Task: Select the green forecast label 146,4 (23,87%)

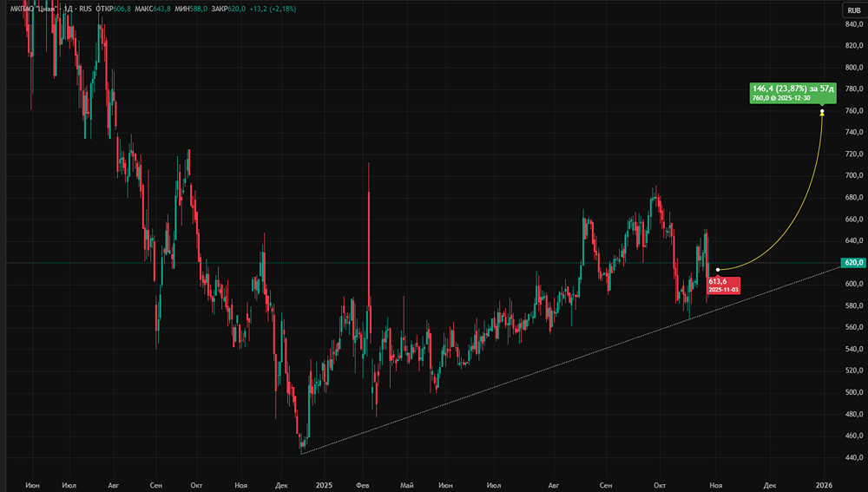Action: [x=792, y=93]
